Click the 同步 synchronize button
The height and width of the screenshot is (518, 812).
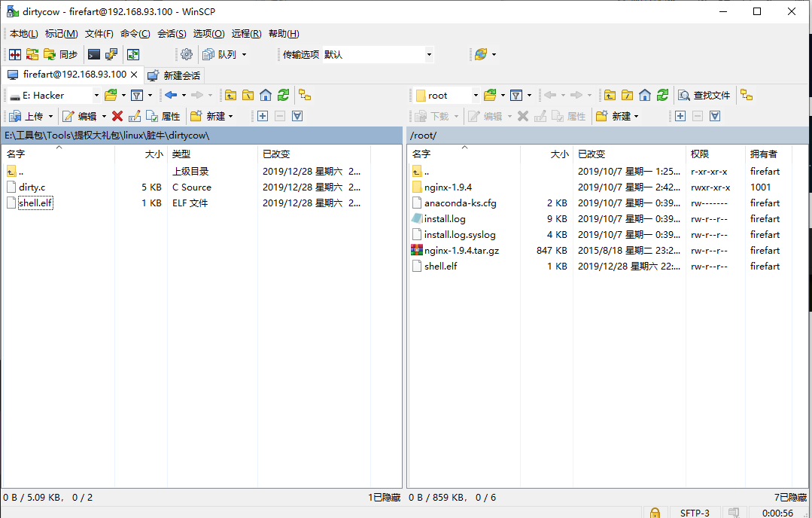coord(61,54)
